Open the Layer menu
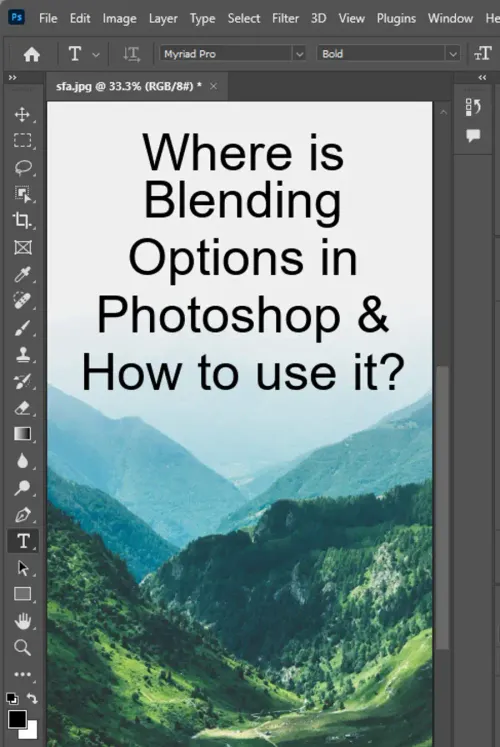The image size is (500, 747). coord(163,19)
